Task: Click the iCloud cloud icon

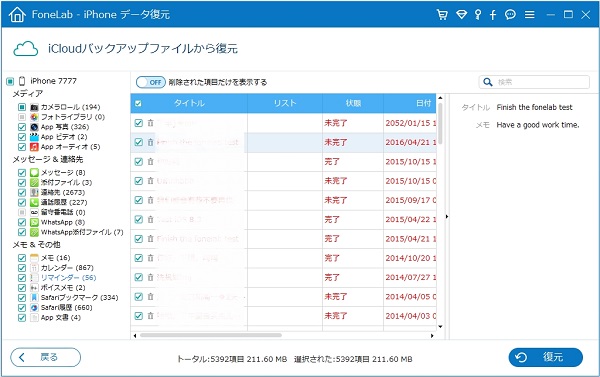Action: (26, 49)
